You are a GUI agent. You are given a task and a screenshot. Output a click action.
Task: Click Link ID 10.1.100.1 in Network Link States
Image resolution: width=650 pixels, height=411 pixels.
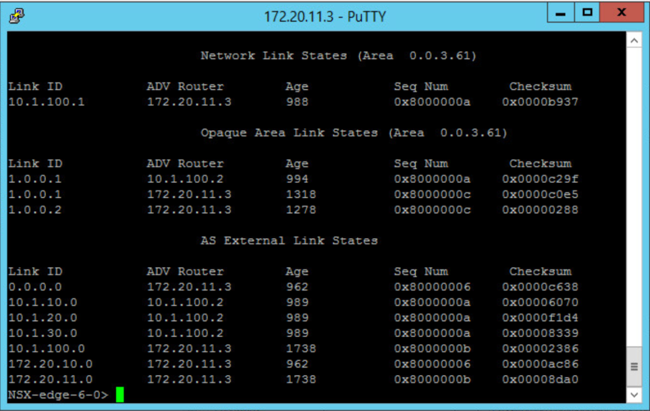(46, 102)
